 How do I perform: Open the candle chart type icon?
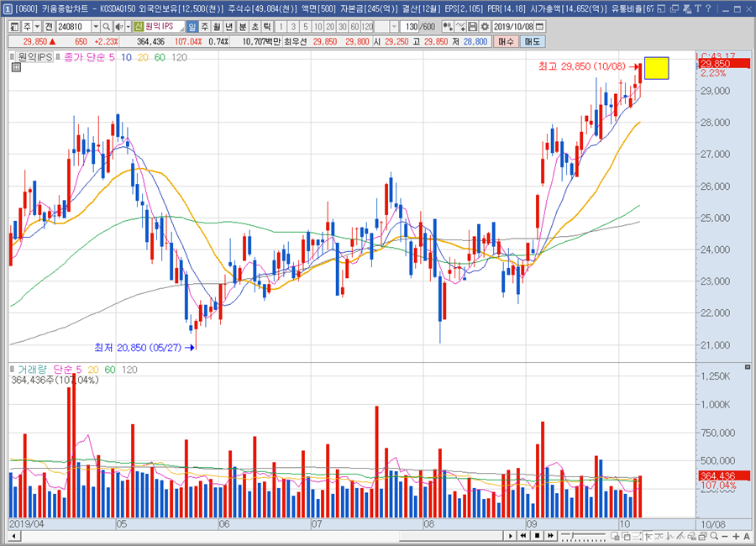pyautogui.click(x=448, y=27)
